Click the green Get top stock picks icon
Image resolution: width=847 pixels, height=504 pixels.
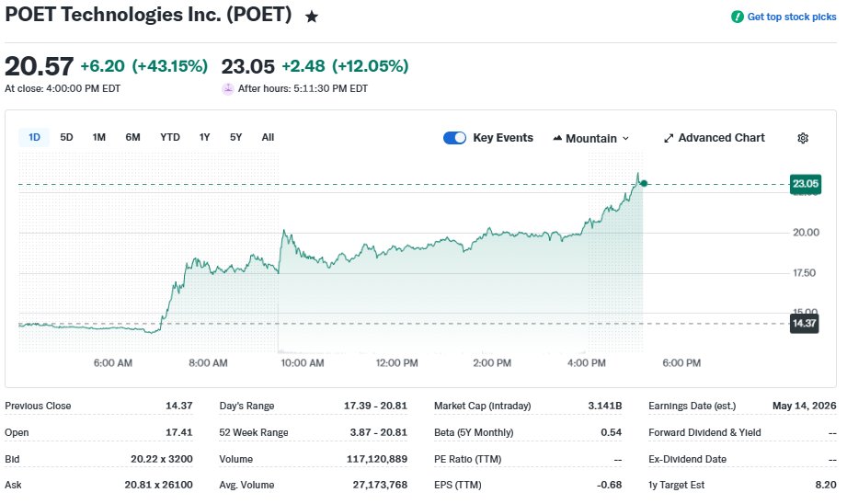coord(737,17)
